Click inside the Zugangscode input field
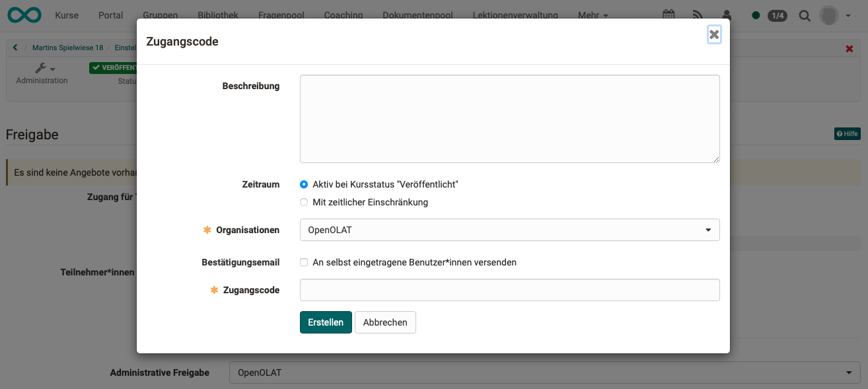 509,290
